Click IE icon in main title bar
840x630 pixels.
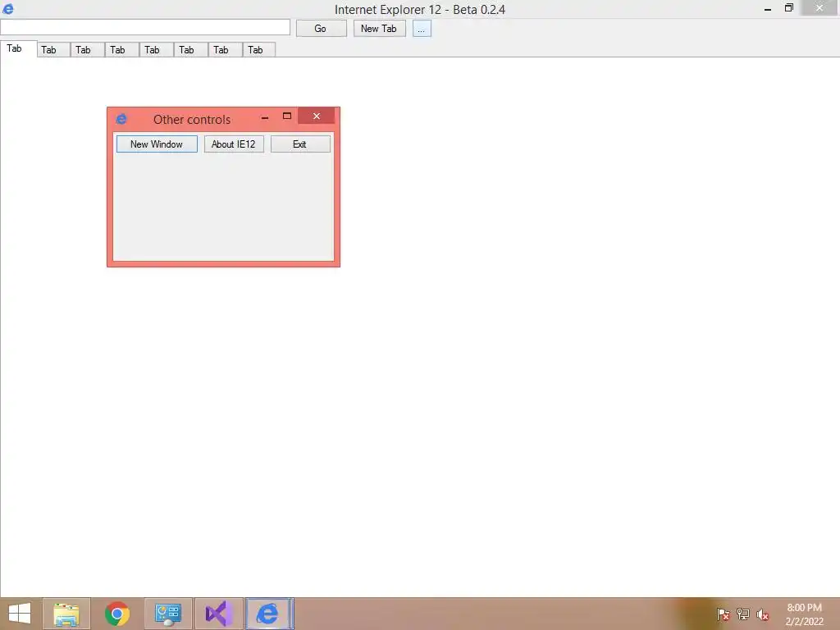[x=8, y=8]
